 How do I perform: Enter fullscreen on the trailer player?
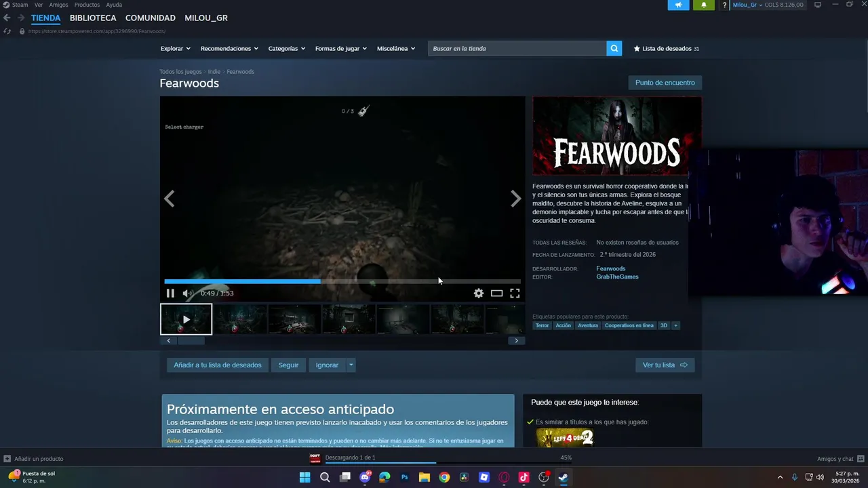(515, 293)
